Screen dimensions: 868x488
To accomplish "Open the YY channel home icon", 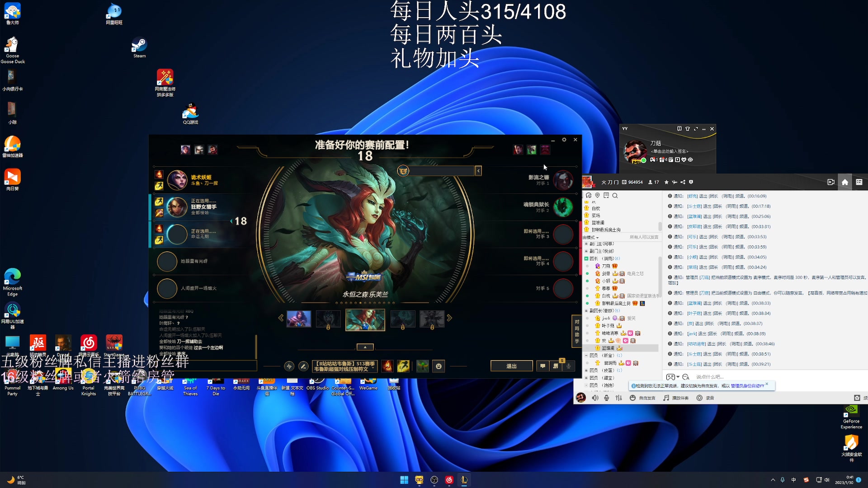I will pyautogui.click(x=844, y=182).
